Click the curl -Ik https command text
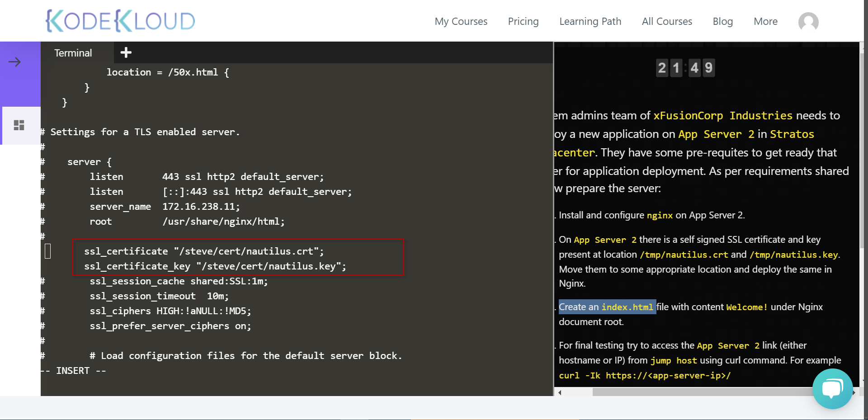The height and width of the screenshot is (420, 868). 645,375
